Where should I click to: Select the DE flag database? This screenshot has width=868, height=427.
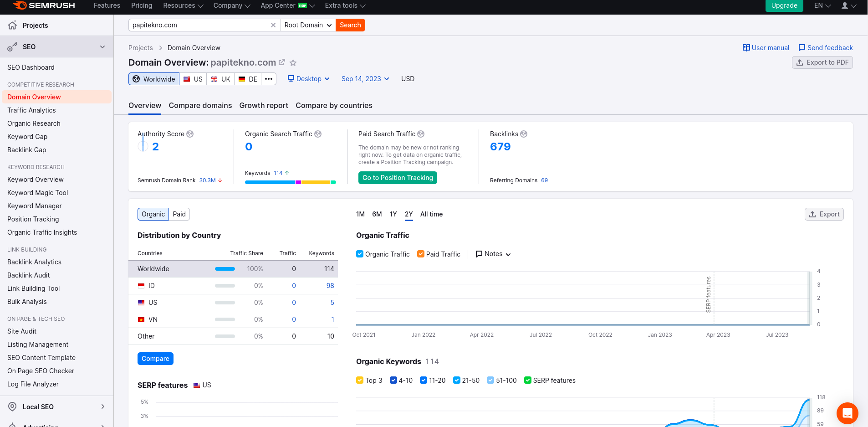pos(248,79)
